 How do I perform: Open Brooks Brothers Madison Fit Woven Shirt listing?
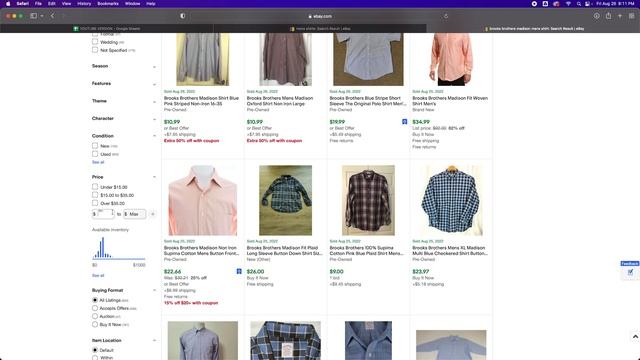tap(450, 101)
